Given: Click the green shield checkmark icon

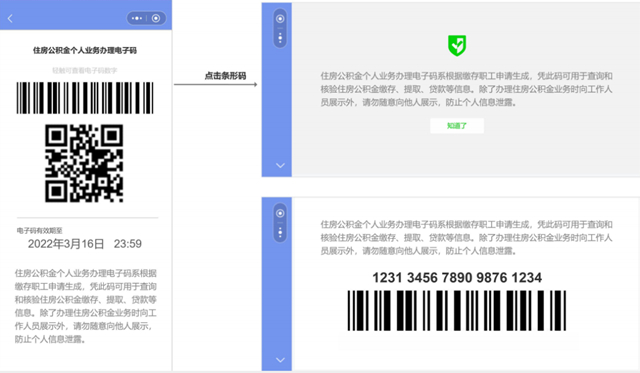Looking at the screenshot, I should tap(457, 45).
